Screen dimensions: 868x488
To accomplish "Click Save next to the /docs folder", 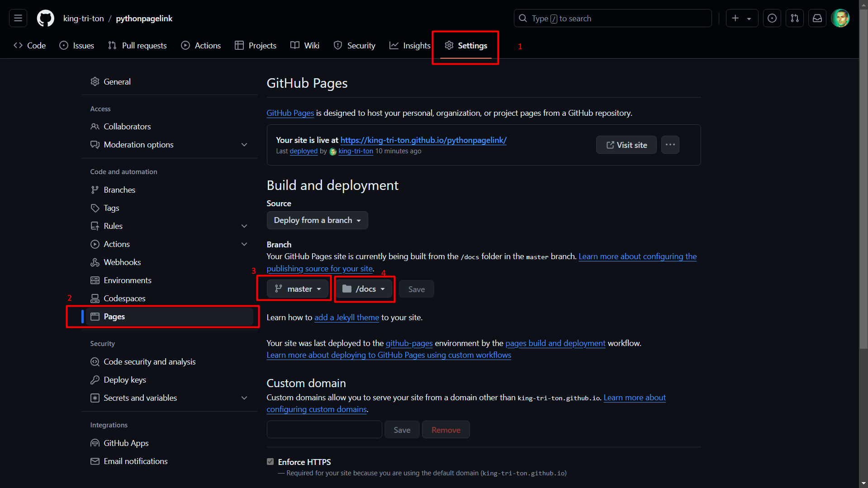I will (x=417, y=289).
